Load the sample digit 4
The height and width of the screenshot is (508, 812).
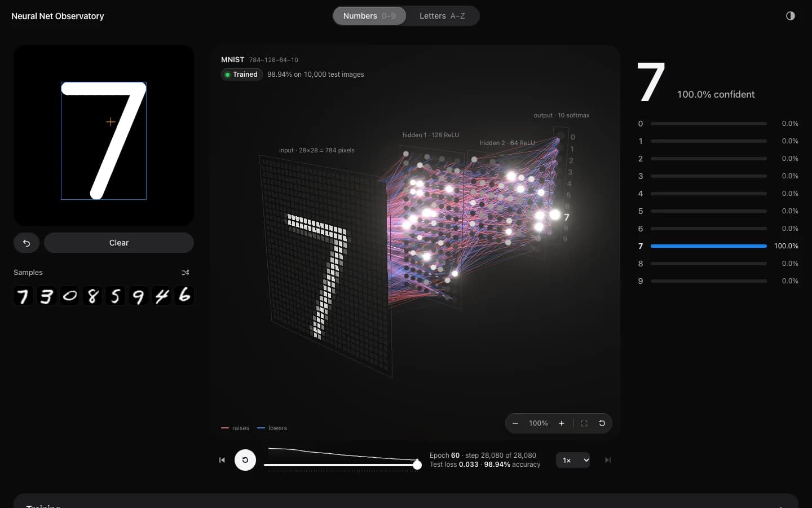pos(162,296)
